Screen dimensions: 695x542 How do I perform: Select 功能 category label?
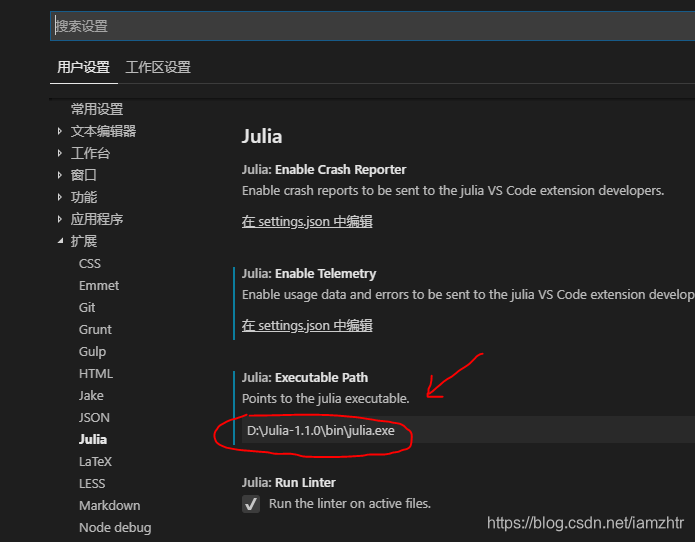(84, 197)
